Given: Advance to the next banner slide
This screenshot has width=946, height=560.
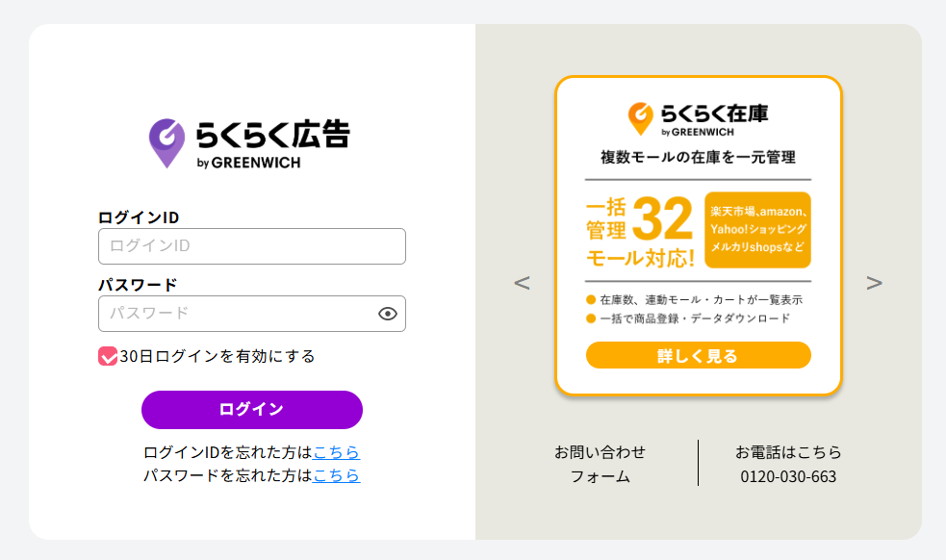Looking at the screenshot, I should point(874,283).
